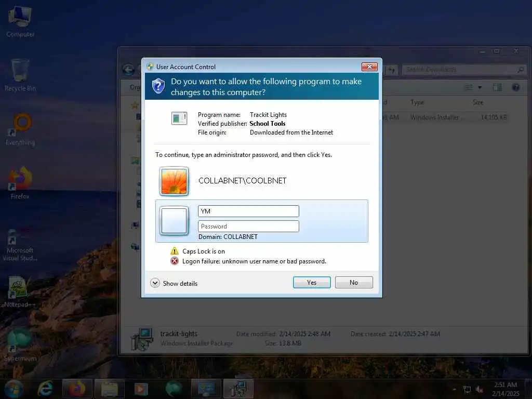532x399 pixels.
Task: Click the UAC shield icon in header
Action: (158, 86)
